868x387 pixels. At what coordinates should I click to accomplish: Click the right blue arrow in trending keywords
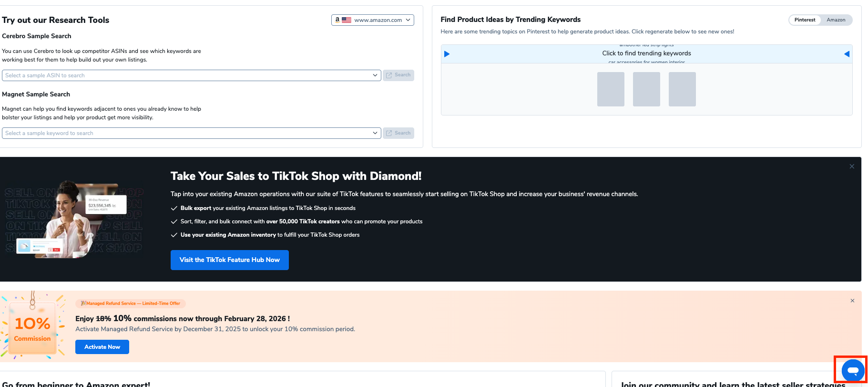[847, 54]
